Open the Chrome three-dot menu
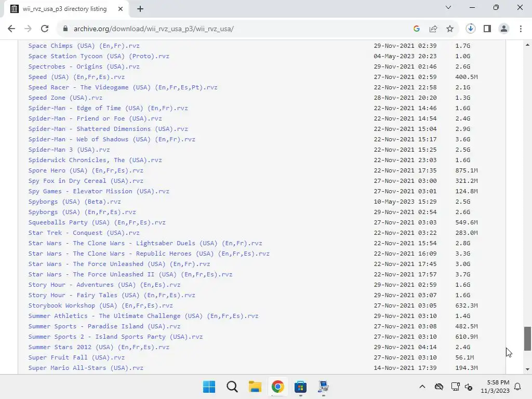Image resolution: width=532 pixels, height=399 pixels. pos(521,29)
